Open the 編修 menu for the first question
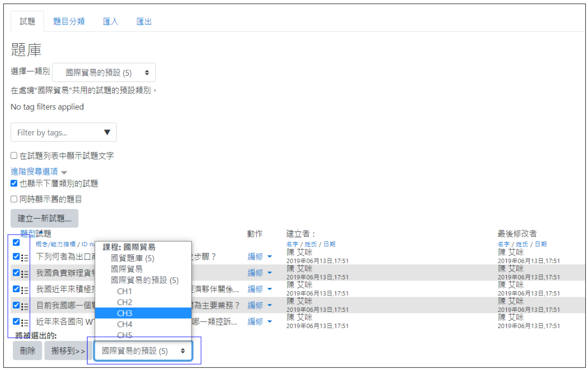Screen dimensions: 588x370 click(260, 256)
